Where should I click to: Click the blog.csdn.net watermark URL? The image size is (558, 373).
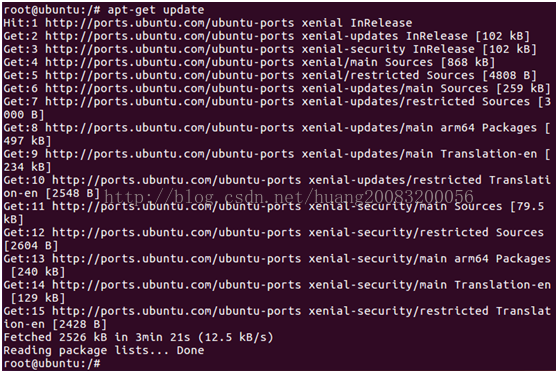[x=289, y=197]
